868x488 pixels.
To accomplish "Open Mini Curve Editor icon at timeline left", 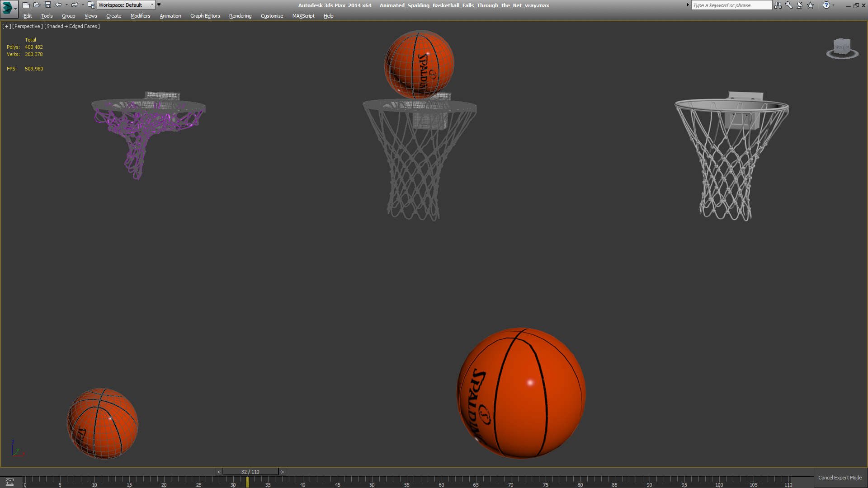I will tap(9, 482).
